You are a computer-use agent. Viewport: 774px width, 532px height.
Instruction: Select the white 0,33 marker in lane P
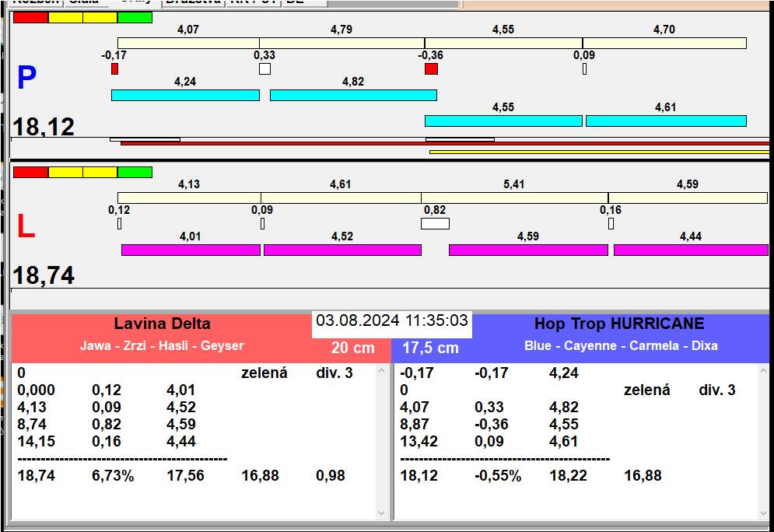[264, 69]
